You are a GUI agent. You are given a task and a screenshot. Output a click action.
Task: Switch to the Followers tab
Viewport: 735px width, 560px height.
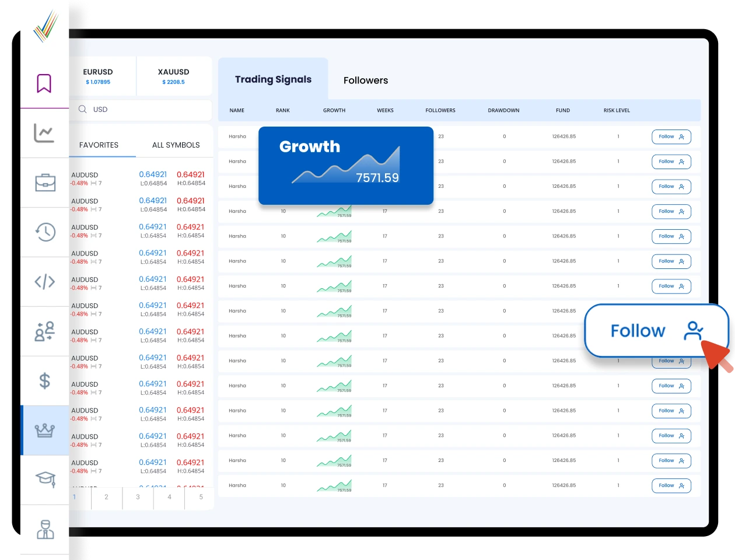(365, 80)
